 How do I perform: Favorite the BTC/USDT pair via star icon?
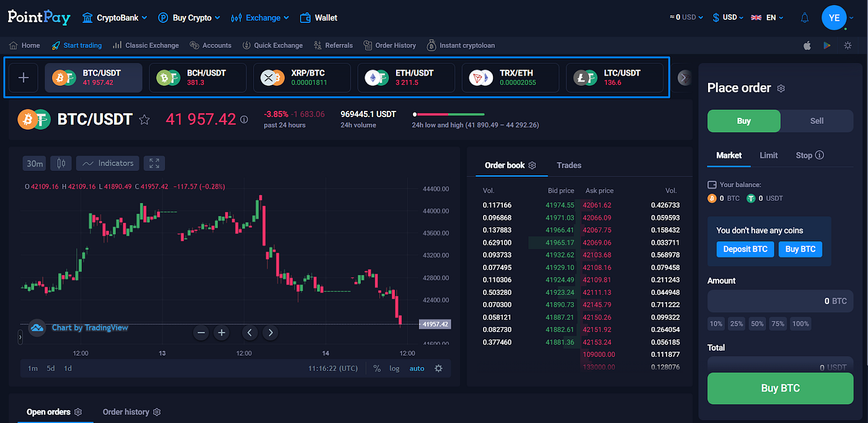(144, 120)
